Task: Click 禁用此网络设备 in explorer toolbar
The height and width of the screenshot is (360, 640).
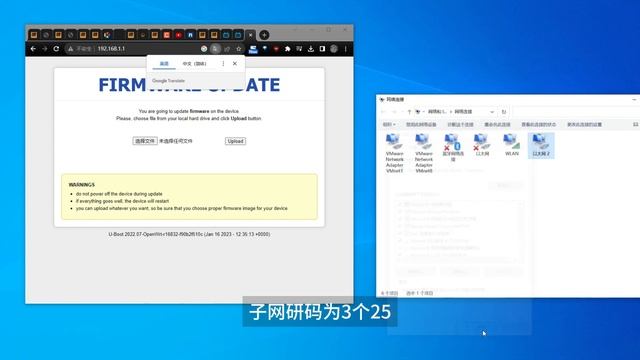Action: coord(421,124)
